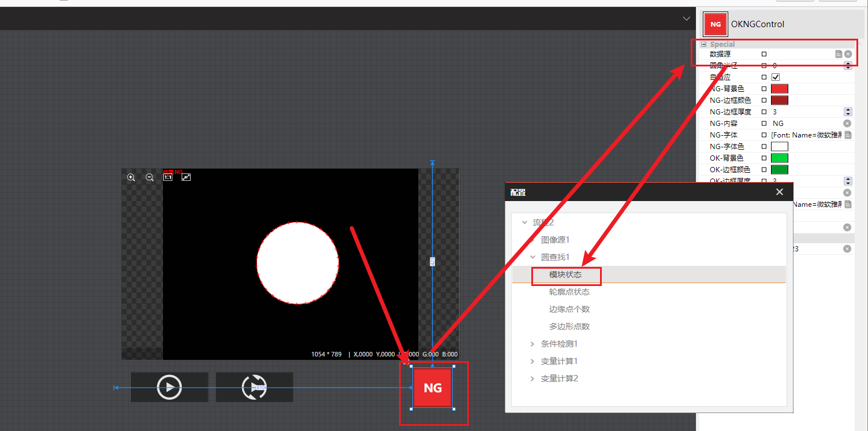Select the red NG control on canvas
The width and height of the screenshot is (868, 431).
[433, 388]
